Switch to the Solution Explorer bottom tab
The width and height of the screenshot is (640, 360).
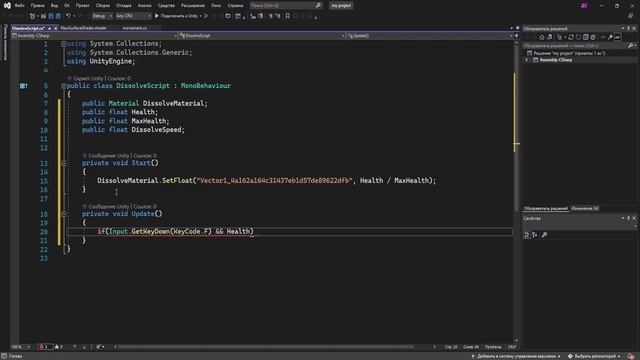(x=545, y=209)
